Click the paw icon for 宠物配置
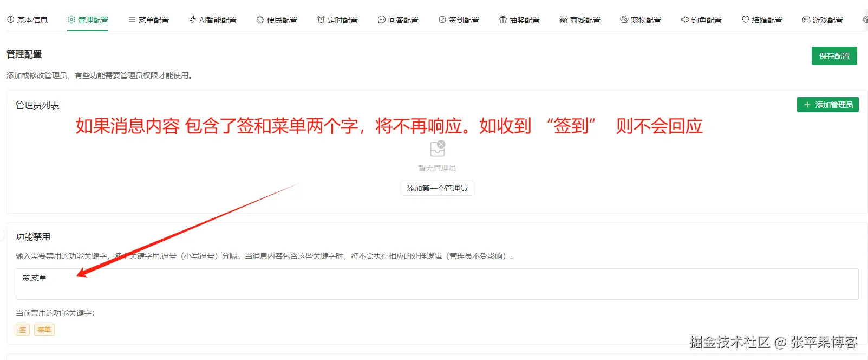This screenshot has width=868, height=360. [x=624, y=20]
